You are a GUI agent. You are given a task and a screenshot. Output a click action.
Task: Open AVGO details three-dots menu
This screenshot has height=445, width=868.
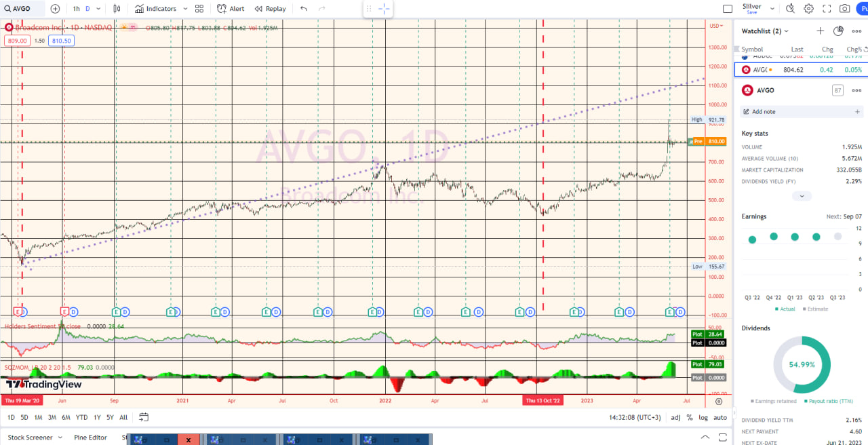856,90
